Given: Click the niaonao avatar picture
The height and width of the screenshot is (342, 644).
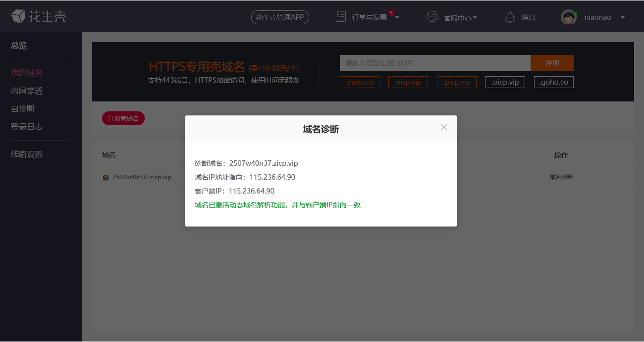Looking at the screenshot, I should [x=569, y=17].
